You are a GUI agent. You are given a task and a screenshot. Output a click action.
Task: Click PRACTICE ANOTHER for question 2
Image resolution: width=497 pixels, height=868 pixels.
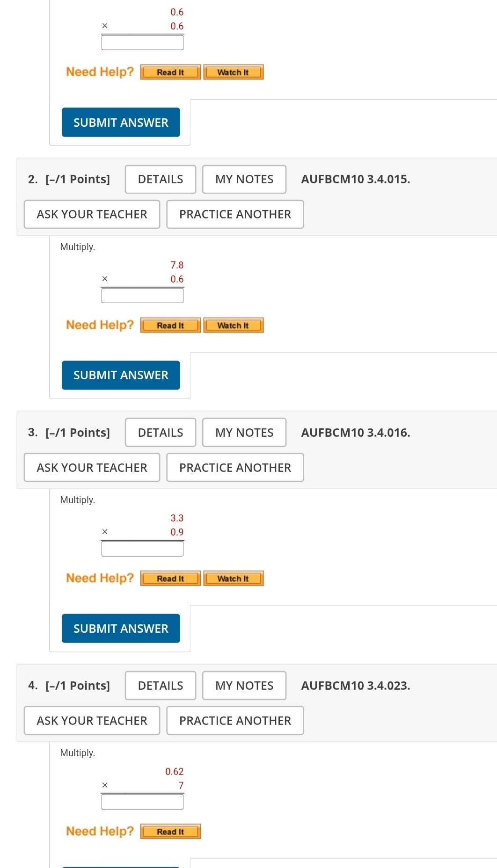coord(235,215)
